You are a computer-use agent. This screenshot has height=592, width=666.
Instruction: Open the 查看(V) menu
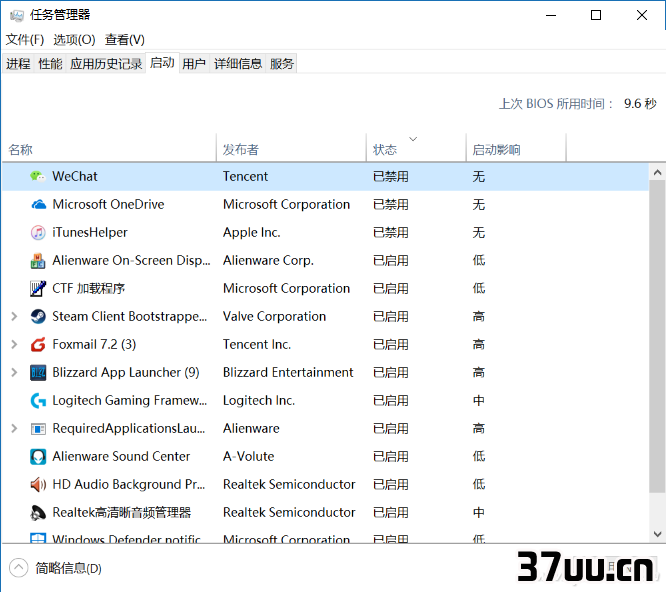(x=125, y=40)
